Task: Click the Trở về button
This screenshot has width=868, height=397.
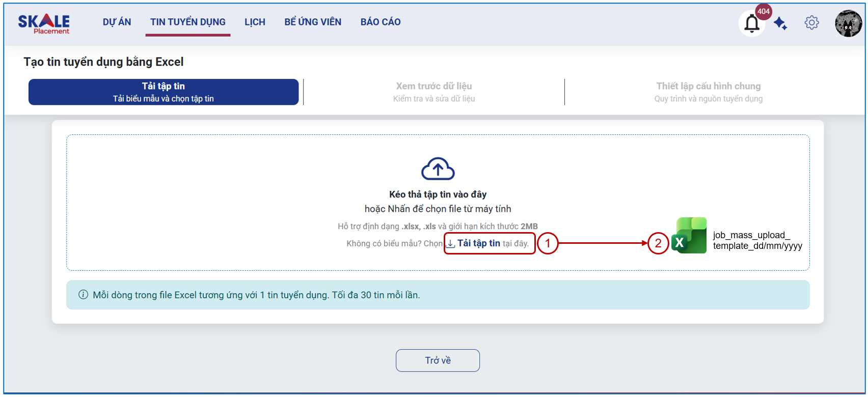Action: coord(438,360)
